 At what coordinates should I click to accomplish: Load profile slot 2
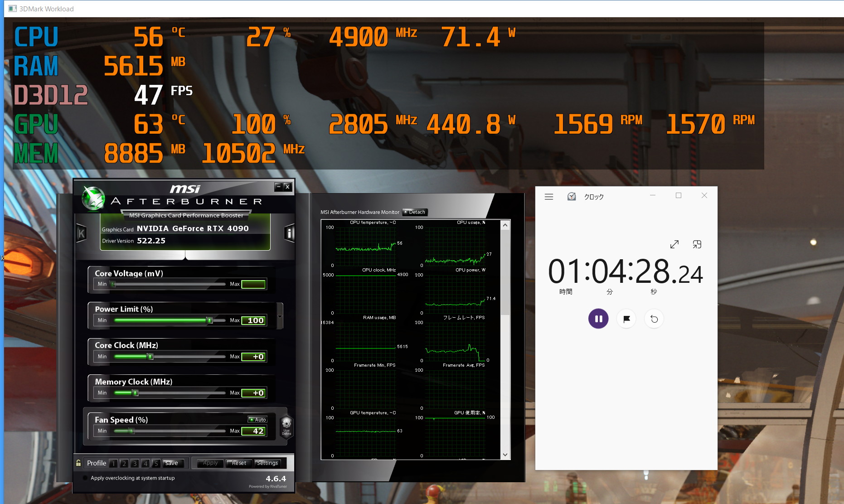124,463
